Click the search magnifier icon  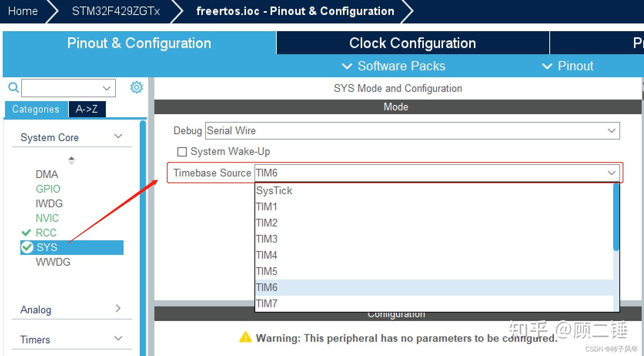[x=13, y=88]
